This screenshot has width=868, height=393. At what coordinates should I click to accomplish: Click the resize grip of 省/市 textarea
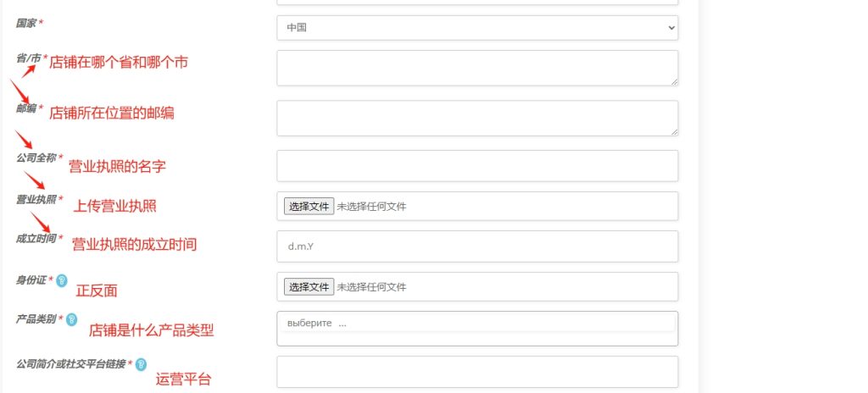point(674,81)
